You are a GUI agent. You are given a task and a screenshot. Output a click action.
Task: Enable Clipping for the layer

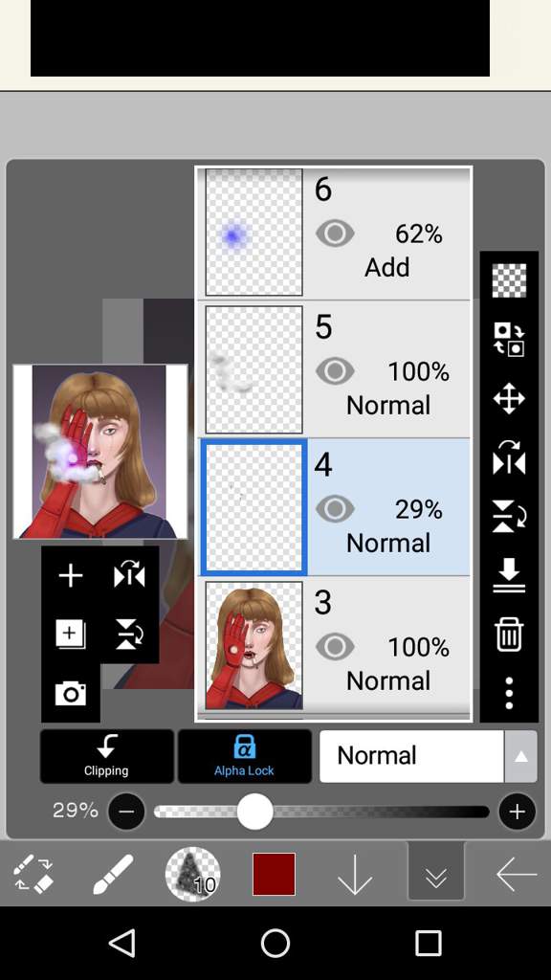pyautogui.click(x=107, y=756)
